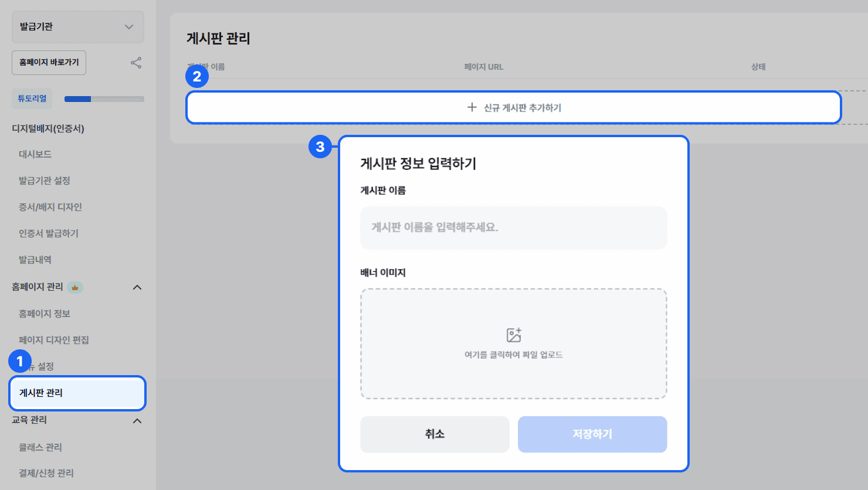Screen dimensions: 868x490
Task: Select 증서/배지 디자인 menu item
Action: [50, 207]
